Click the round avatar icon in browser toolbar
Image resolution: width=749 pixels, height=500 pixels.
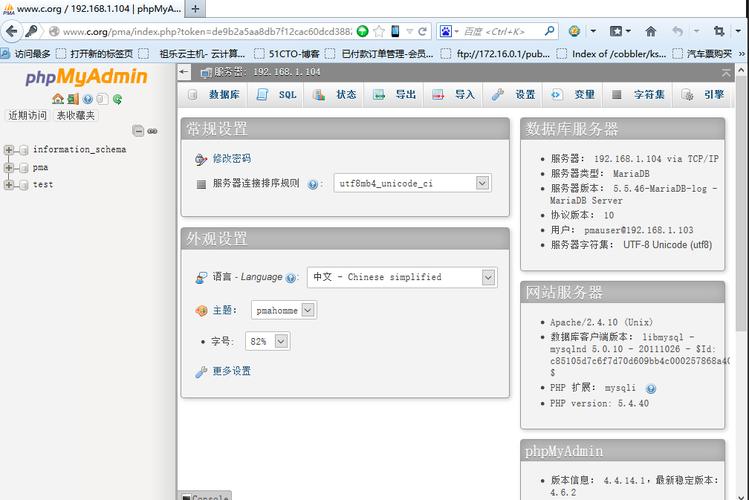(x=574, y=32)
